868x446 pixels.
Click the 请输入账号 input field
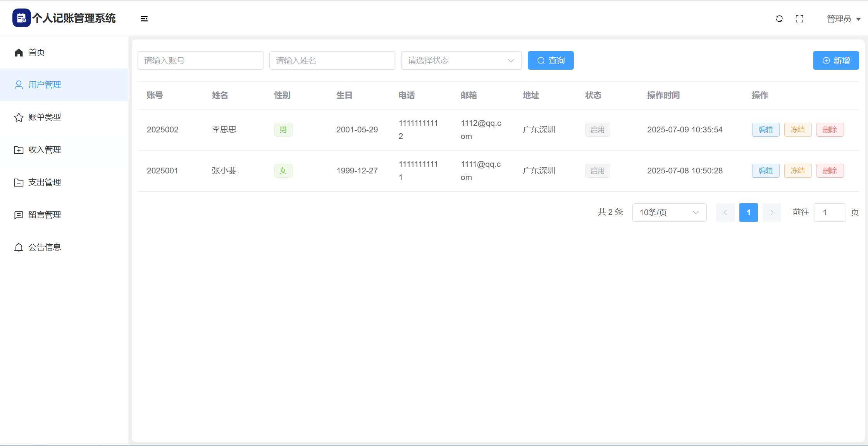pyautogui.click(x=200, y=60)
